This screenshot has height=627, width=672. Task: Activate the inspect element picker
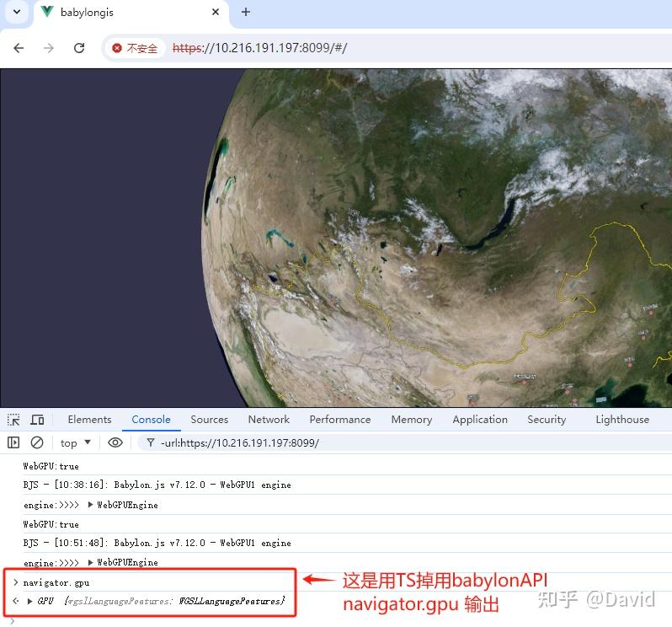(x=13, y=420)
